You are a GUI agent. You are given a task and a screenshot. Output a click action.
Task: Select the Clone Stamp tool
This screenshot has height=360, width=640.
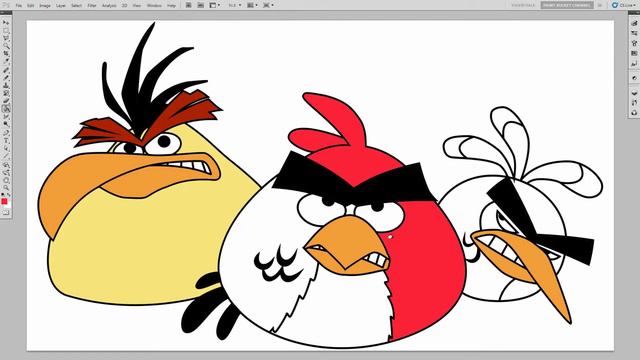tap(6, 85)
